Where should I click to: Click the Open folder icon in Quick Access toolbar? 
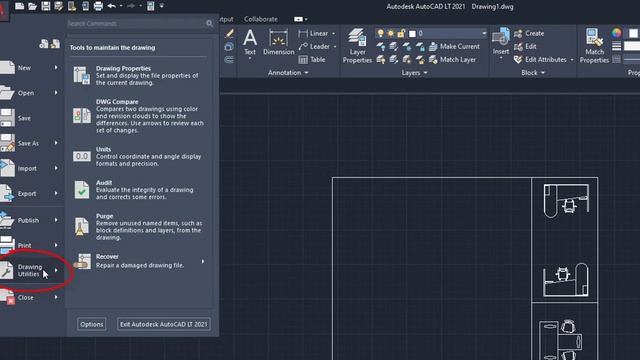pyautogui.click(x=32, y=6)
